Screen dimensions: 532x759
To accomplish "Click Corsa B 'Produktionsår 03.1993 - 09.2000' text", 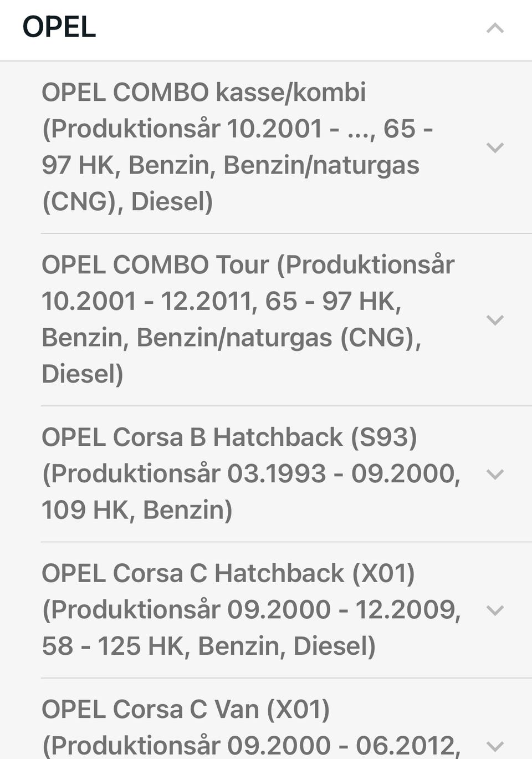I will 250,474.
